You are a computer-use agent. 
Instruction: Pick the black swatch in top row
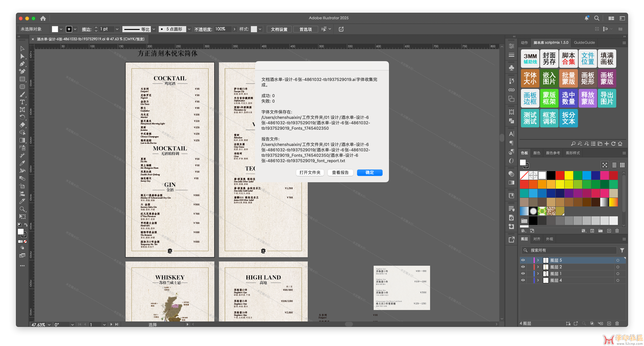551,175
